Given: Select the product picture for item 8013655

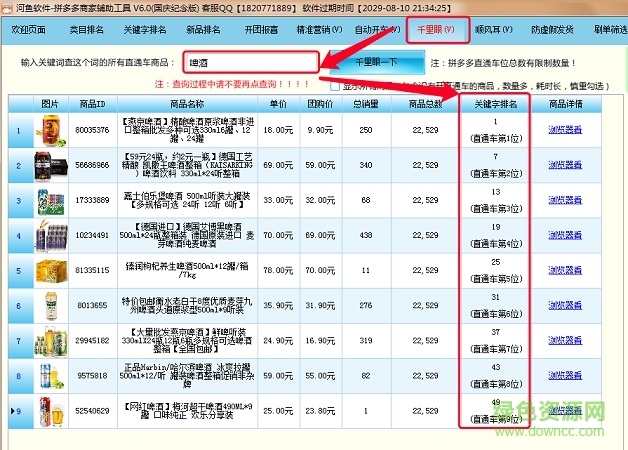Looking at the screenshot, I should [x=50, y=305].
